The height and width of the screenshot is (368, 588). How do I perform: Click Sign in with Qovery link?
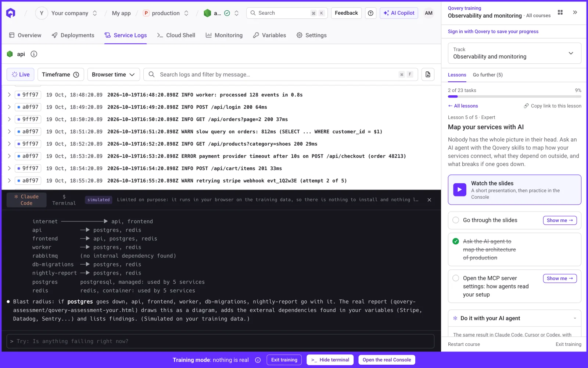pos(493,32)
